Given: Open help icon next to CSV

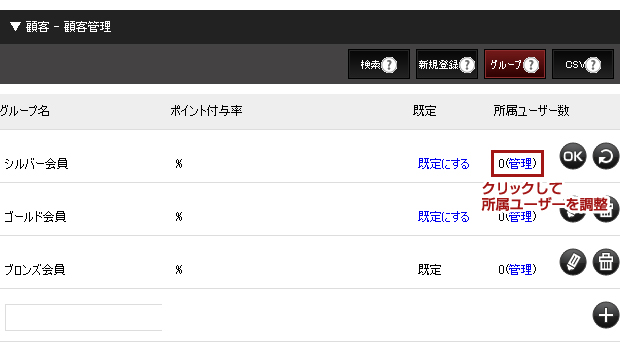Looking at the screenshot, I should (593, 64).
